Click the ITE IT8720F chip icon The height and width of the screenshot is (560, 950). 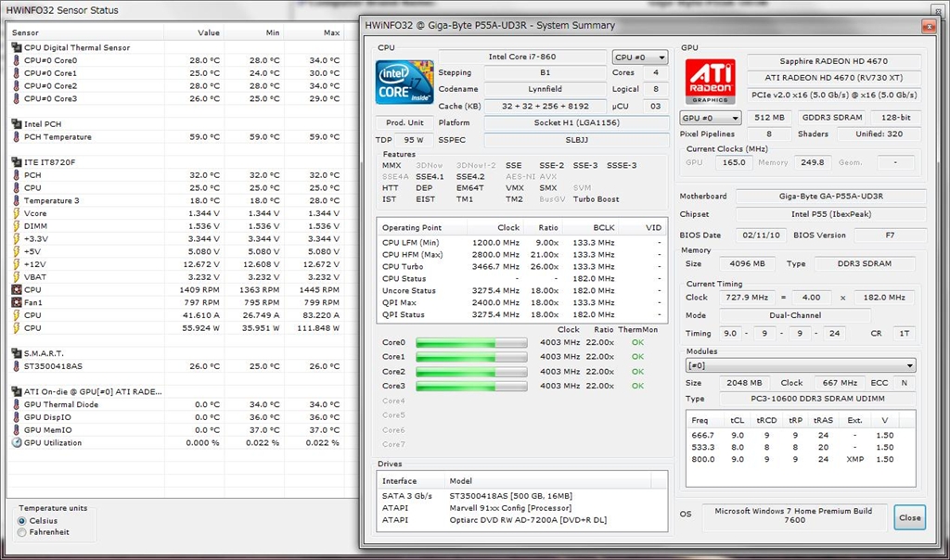pos(16,162)
